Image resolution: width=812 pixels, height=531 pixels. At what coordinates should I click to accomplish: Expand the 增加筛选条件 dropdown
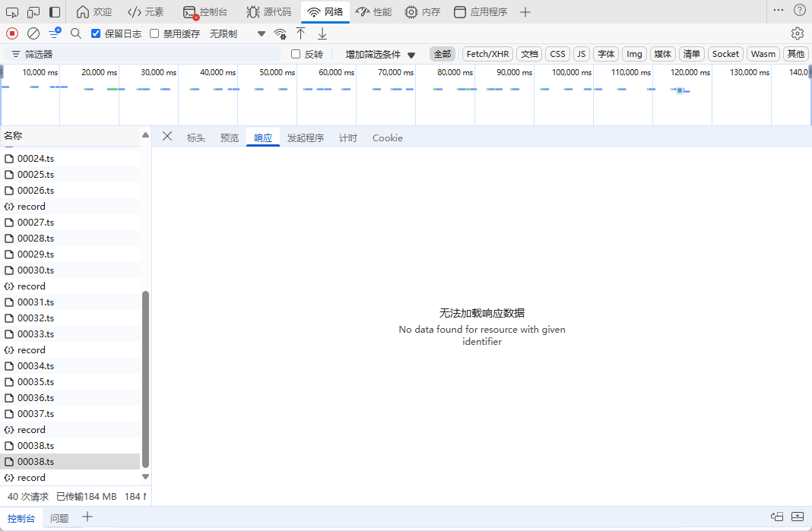tap(381, 55)
